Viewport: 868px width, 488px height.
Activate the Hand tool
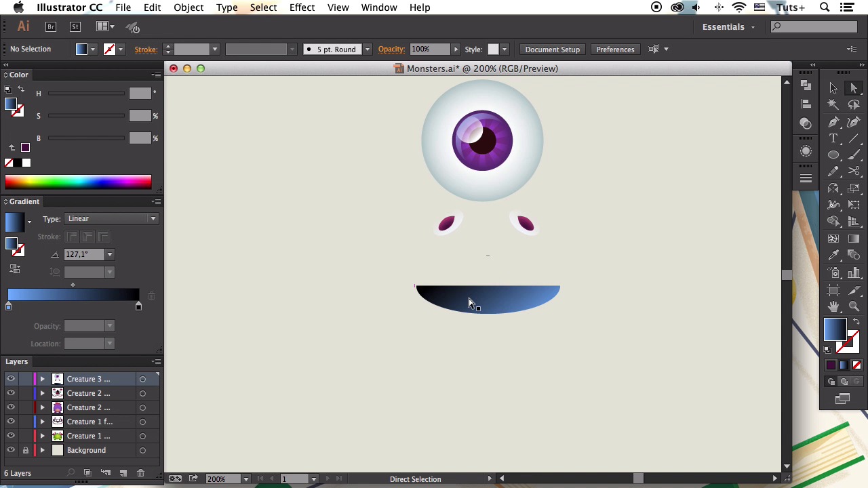tap(833, 306)
